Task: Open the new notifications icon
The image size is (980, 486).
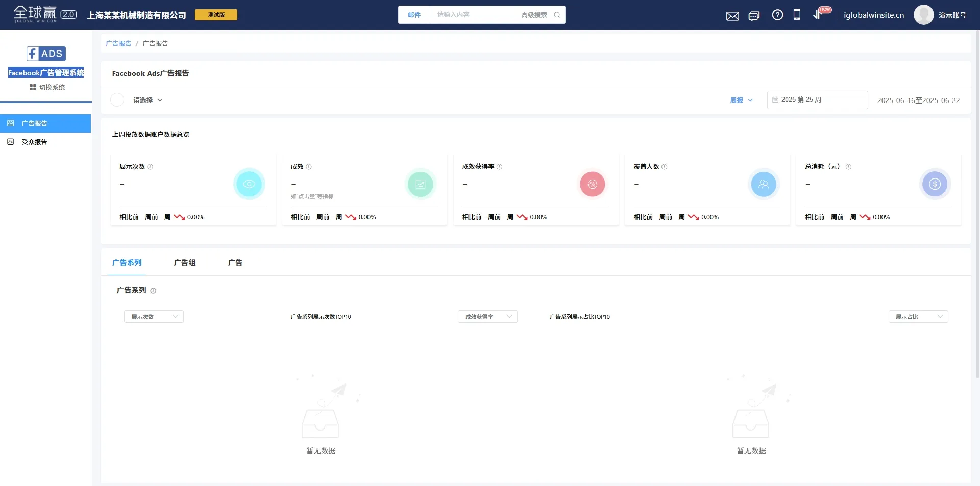Action: 818,15
